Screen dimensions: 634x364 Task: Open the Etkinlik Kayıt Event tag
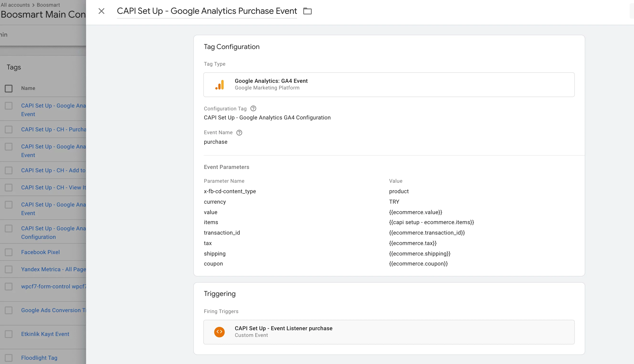[x=45, y=334]
